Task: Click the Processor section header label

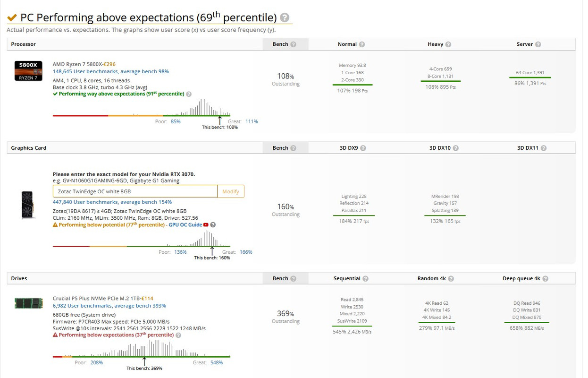Action: pos(24,44)
